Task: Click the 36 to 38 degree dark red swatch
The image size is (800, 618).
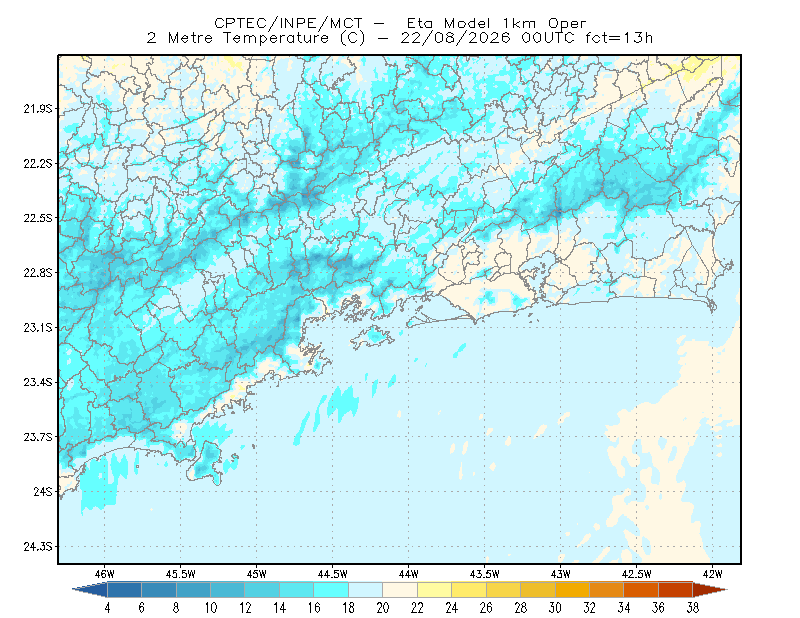Action: pos(676,590)
